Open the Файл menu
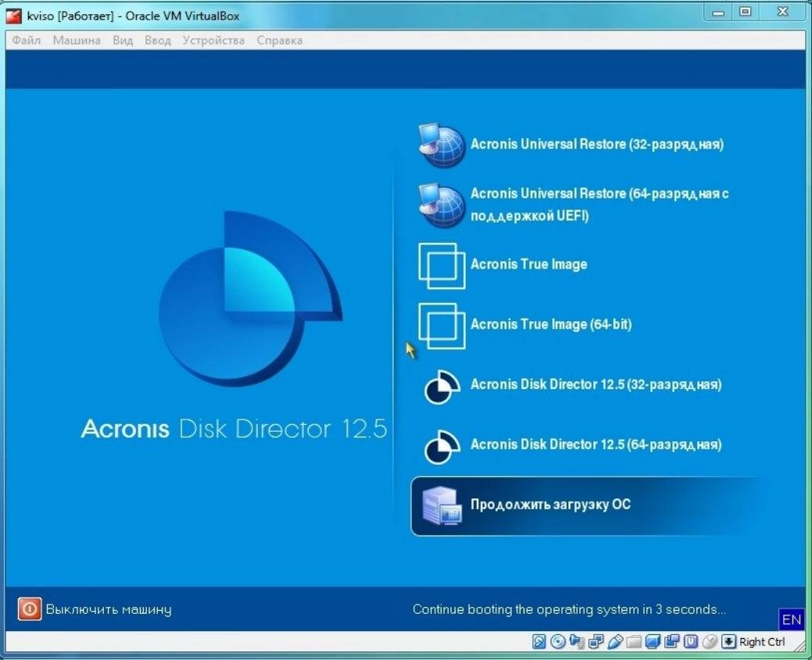The height and width of the screenshot is (660, 812). point(27,41)
